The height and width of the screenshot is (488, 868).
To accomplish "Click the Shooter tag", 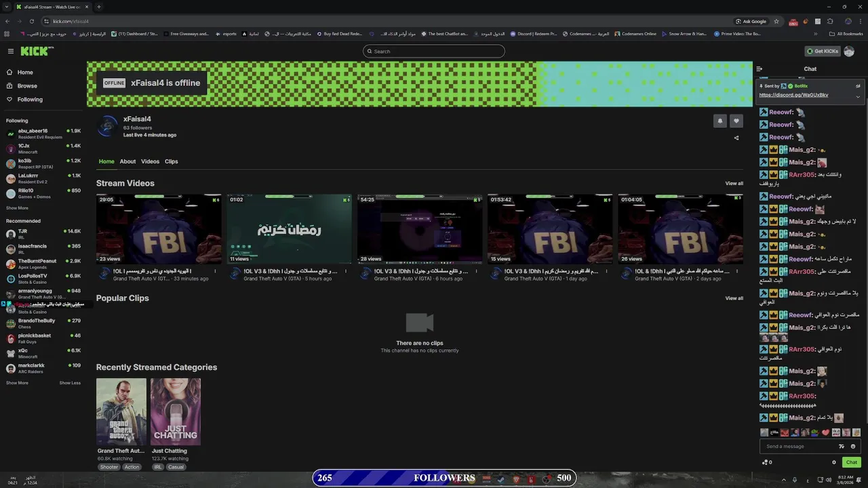I will 109,467.
